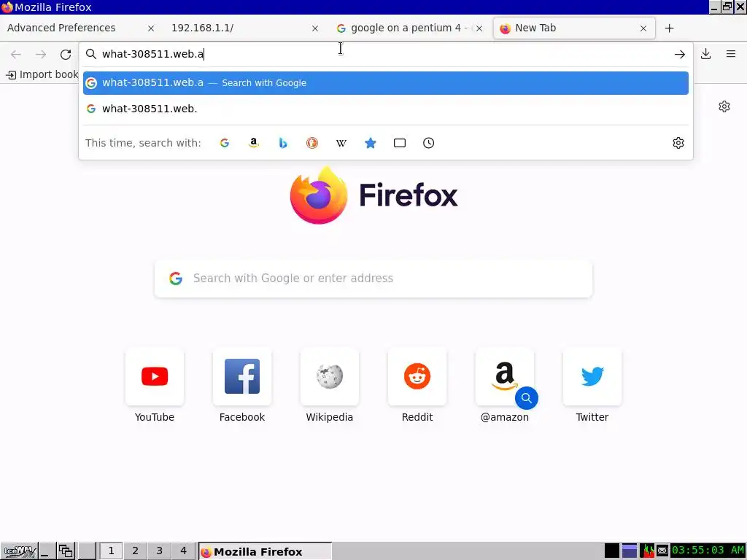Click the show desktop taskbar icon
Screen dimensions: 747x560
pyautogui.click(x=47, y=551)
